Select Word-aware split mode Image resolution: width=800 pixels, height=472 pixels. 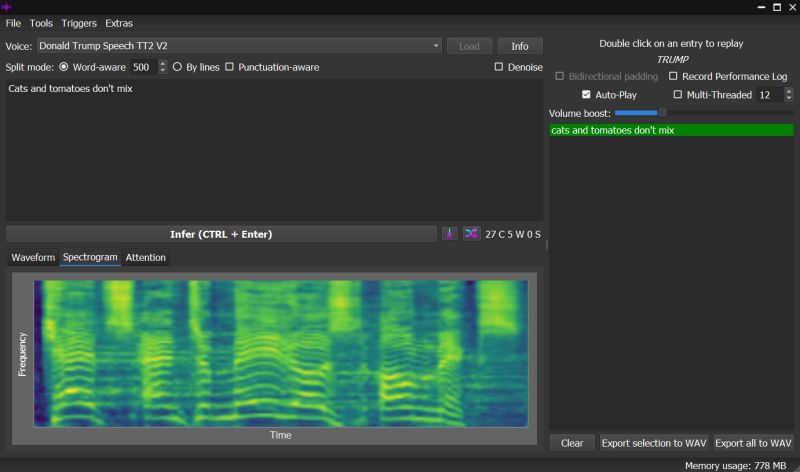coord(64,67)
